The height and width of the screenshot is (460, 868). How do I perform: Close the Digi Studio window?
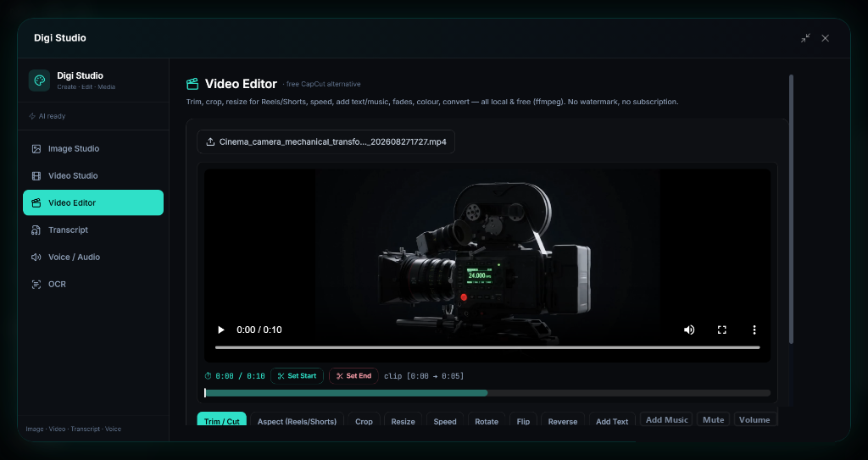pyautogui.click(x=826, y=38)
